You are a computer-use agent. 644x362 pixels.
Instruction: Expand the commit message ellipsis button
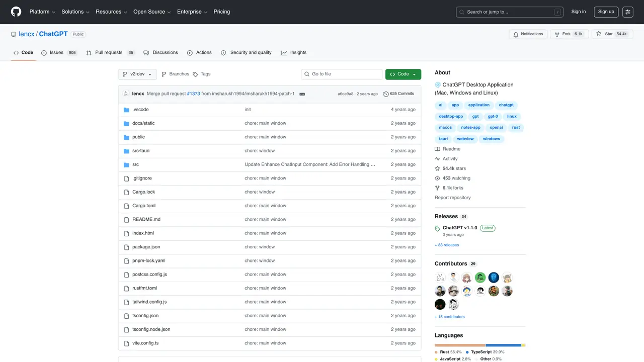(302, 94)
